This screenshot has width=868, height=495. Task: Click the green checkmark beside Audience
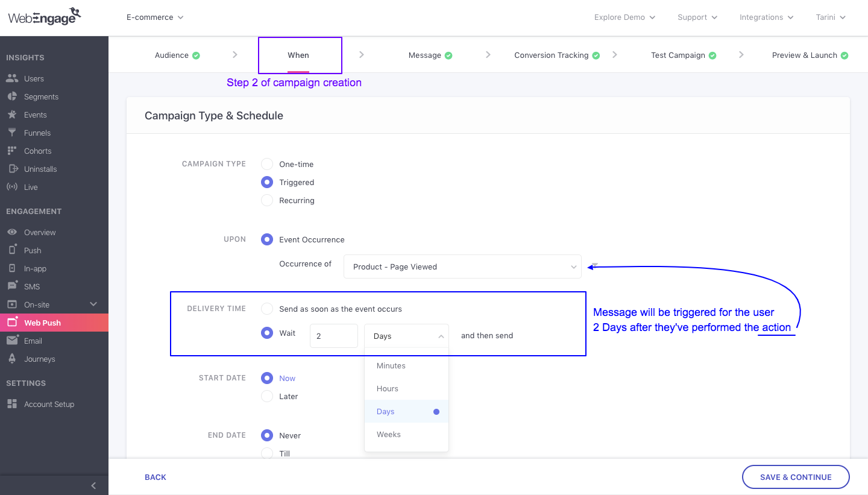click(196, 55)
